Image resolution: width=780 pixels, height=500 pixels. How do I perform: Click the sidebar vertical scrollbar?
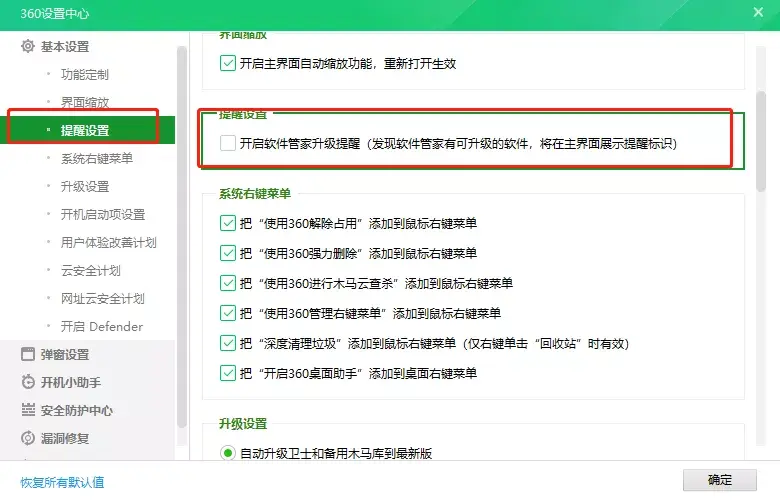pyautogui.click(x=182, y=236)
